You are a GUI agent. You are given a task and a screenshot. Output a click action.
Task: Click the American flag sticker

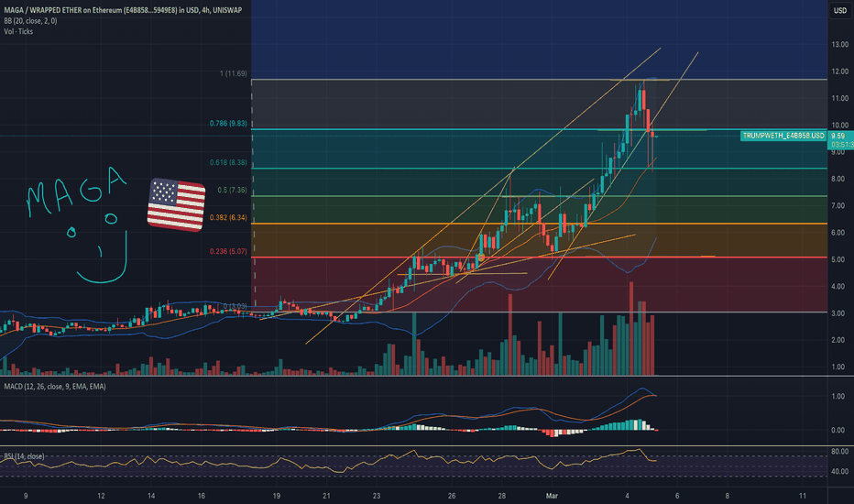point(176,205)
